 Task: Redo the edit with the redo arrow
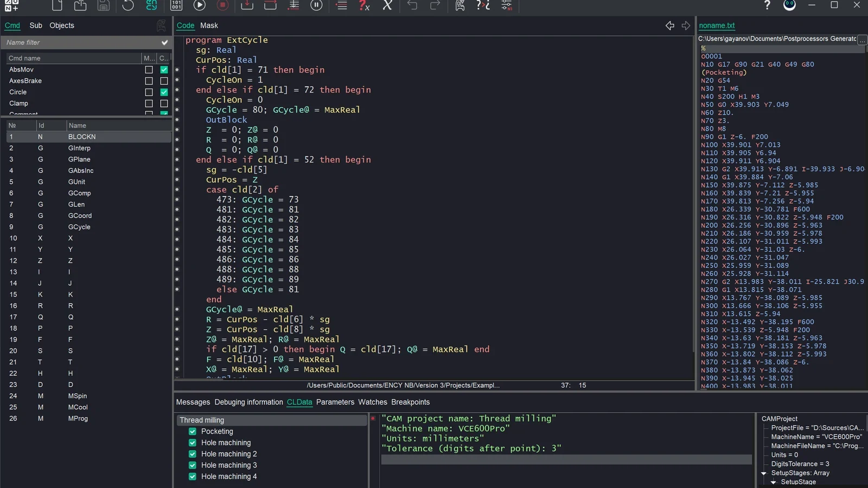click(x=435, y=5)
